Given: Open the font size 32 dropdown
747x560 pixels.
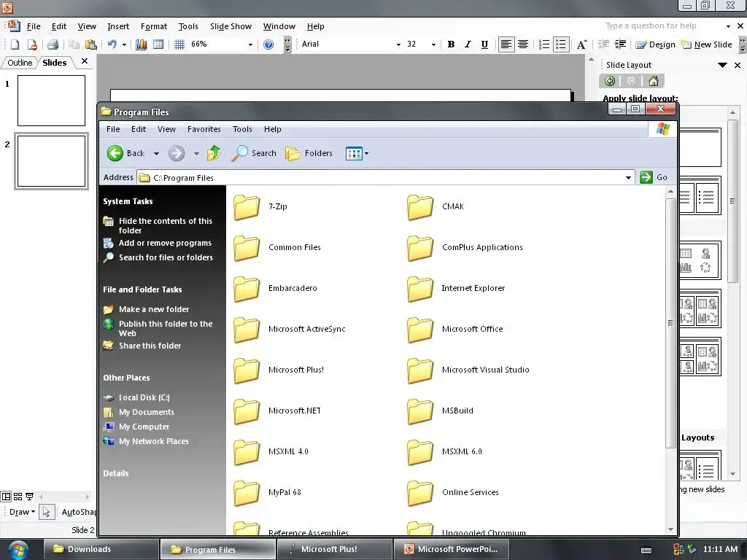Looking at the screenshot, I should click(433, 44).
